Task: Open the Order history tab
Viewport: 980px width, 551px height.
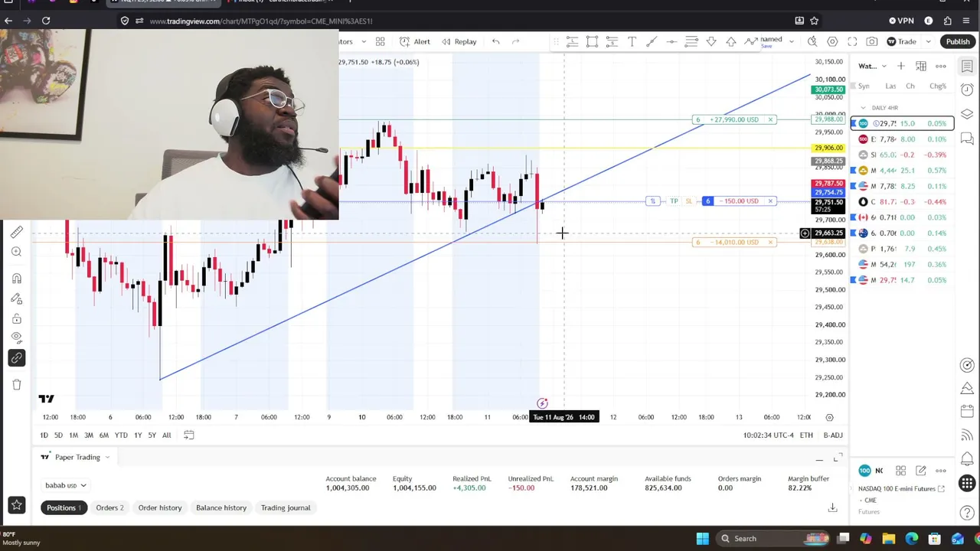Action: 160,507
